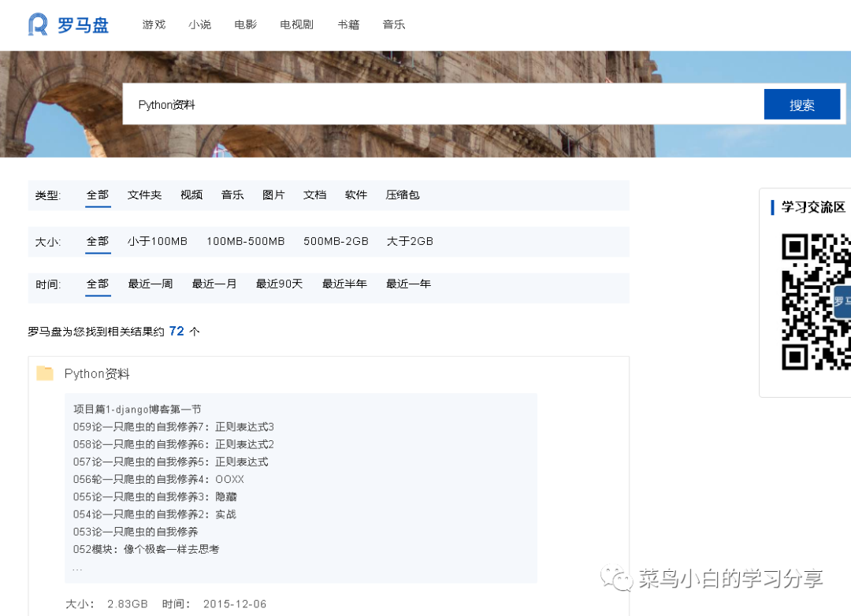Select the 压缩包 type filter
Screen dimensions: 851x616
click(x=403, y=195)
